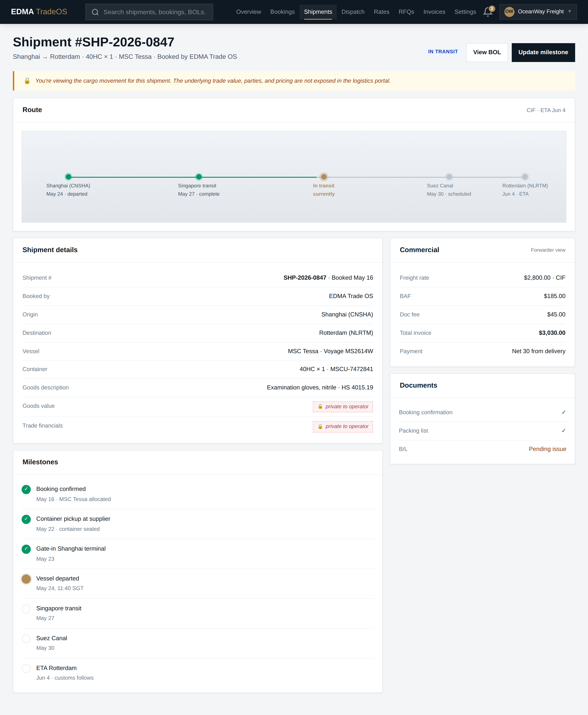The width and height of the screenshot is (588, 715).
Task: Click the Booking confirmation document row label
Action: pyautogui.click(x=425, y=412)
